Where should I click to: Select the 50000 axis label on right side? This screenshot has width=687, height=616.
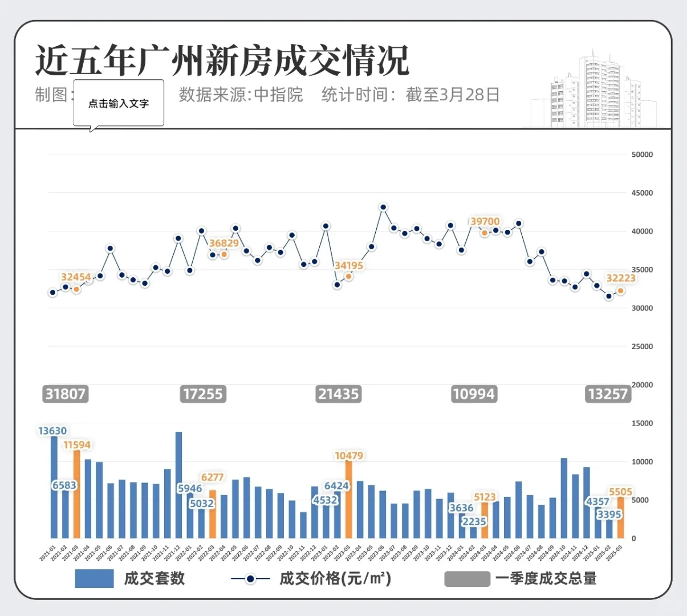pyautogui.click(x=641, y=155)
